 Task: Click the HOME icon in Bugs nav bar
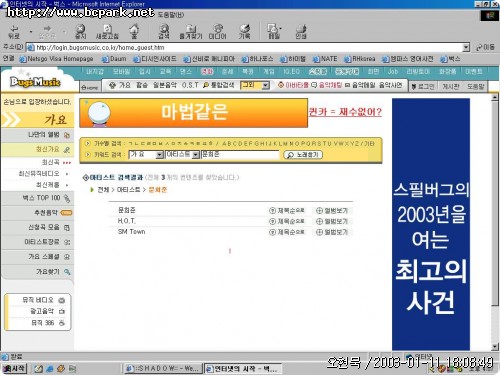pos(90,87)
